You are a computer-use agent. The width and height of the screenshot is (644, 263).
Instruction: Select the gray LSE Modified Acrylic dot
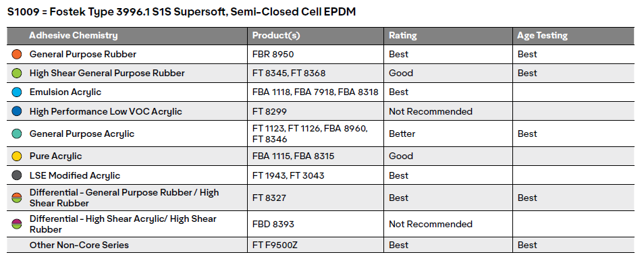click(16, 175)
